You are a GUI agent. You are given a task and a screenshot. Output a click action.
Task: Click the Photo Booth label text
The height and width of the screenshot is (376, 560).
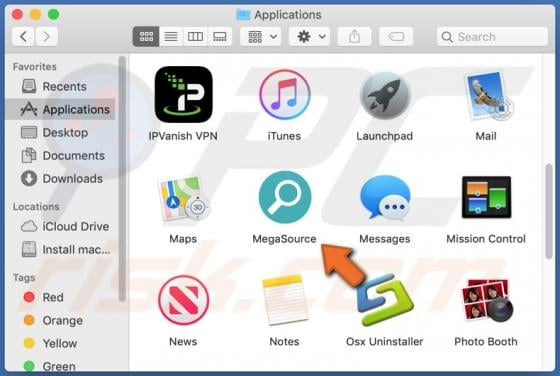tap(486, 341)
